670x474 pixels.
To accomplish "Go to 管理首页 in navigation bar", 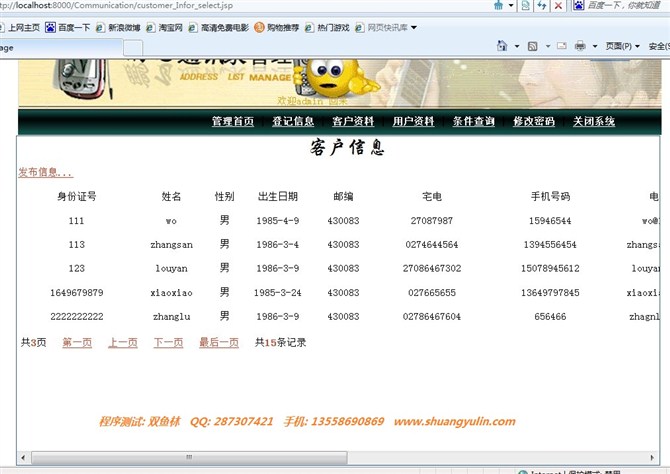I will click(233, 122).
